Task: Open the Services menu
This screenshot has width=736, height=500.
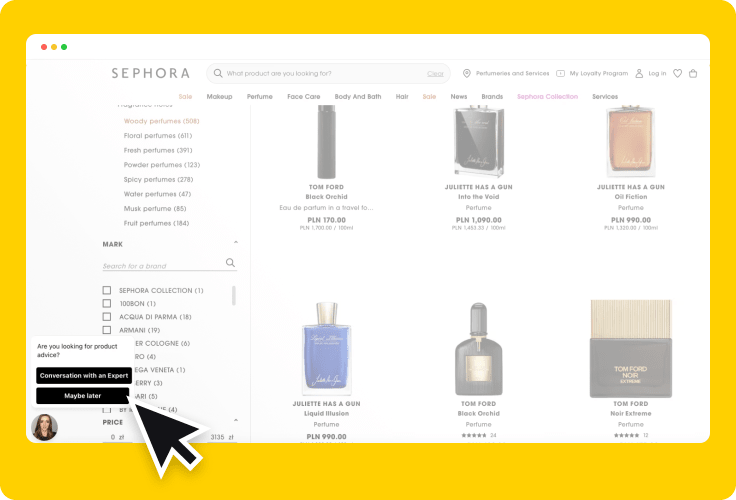Action: click(605, 97)
